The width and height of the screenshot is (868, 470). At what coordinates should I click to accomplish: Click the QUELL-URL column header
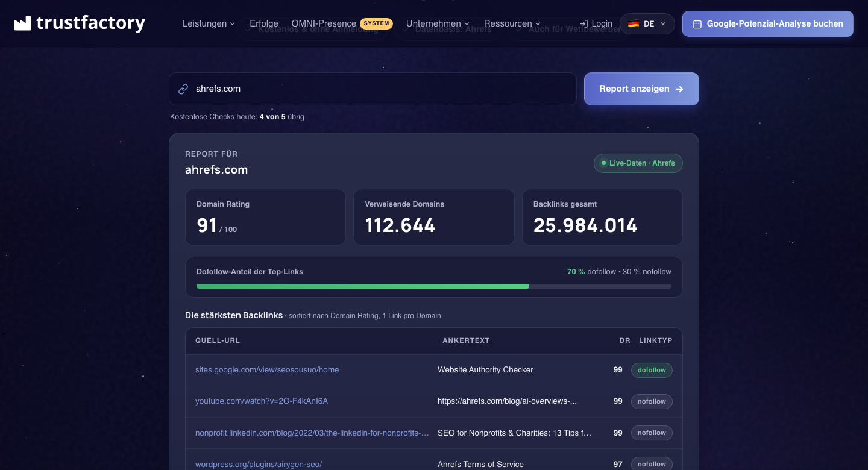coord(218,340)
